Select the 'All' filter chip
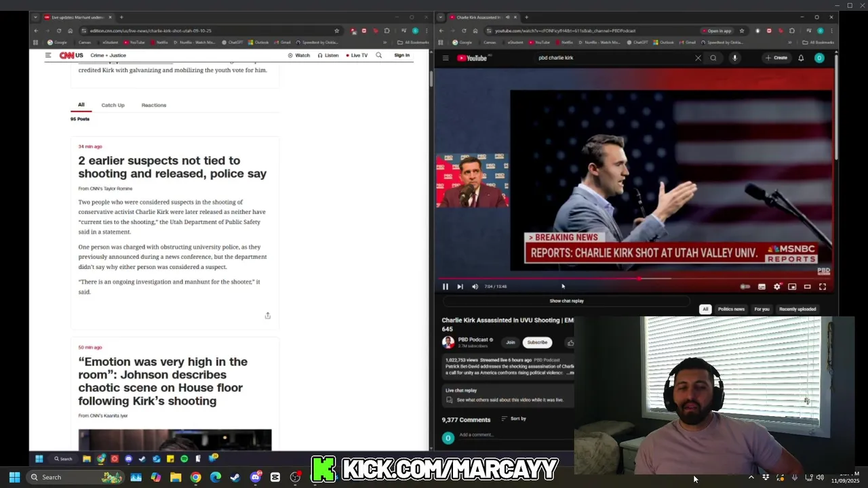Viewport: 868px width, 488px height. [x=705, y=309]
